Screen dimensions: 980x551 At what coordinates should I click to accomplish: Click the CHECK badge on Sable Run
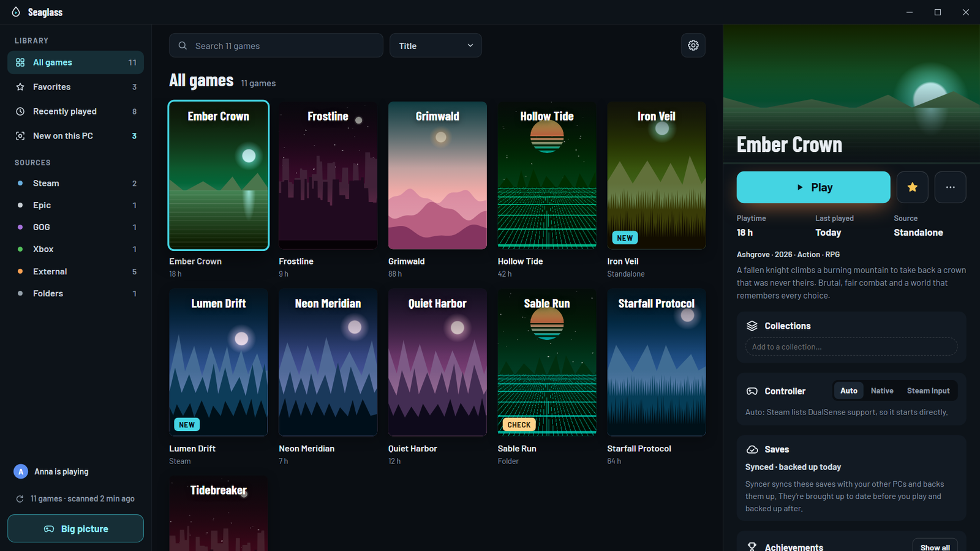519,424
